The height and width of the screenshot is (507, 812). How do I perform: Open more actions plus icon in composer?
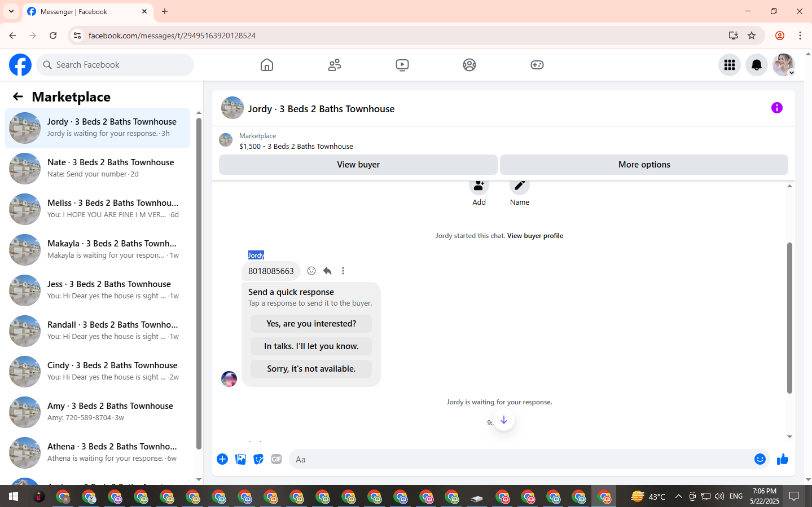point(222,459)
